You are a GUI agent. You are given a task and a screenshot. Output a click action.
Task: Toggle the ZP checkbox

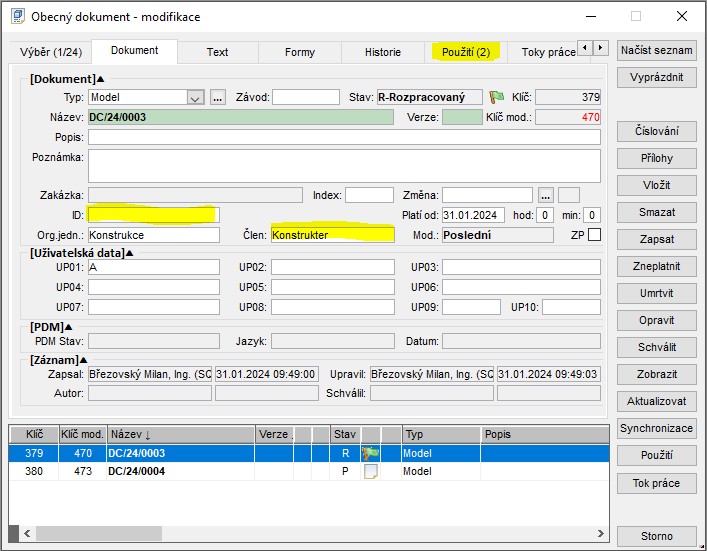click(x=594, y=235)
